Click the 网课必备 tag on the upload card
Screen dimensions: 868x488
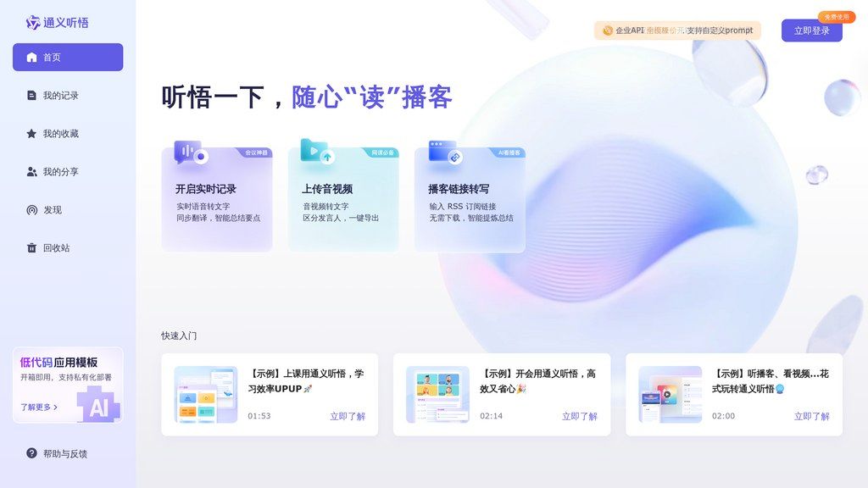coord(382,152)
